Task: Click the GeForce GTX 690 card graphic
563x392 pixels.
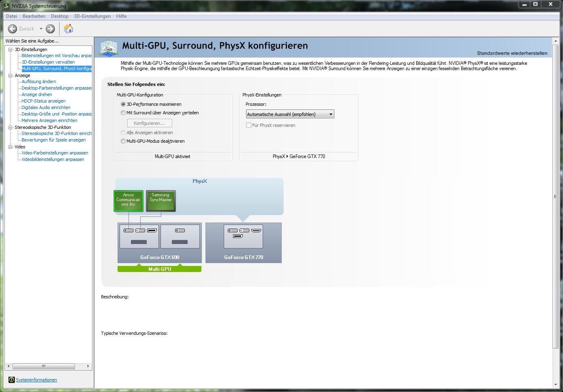Action: pyautogui.click(x=160, y=242)
